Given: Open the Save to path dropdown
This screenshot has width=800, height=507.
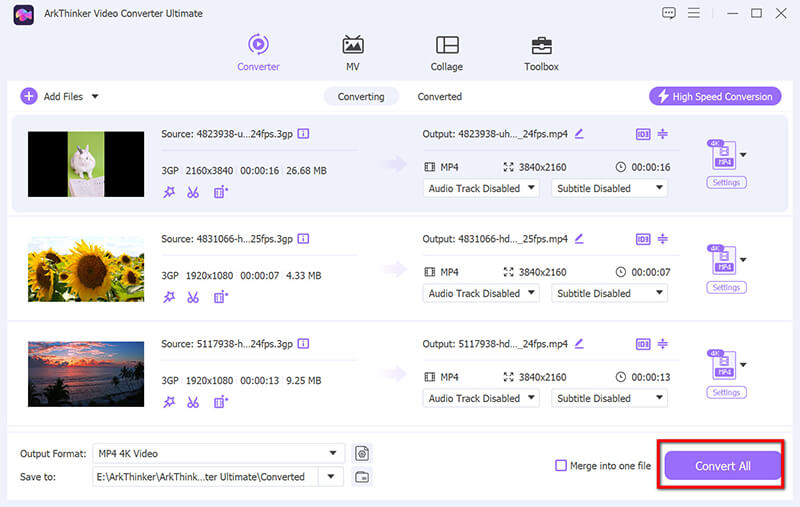Looking at the screenshot, I should [331, 476].
